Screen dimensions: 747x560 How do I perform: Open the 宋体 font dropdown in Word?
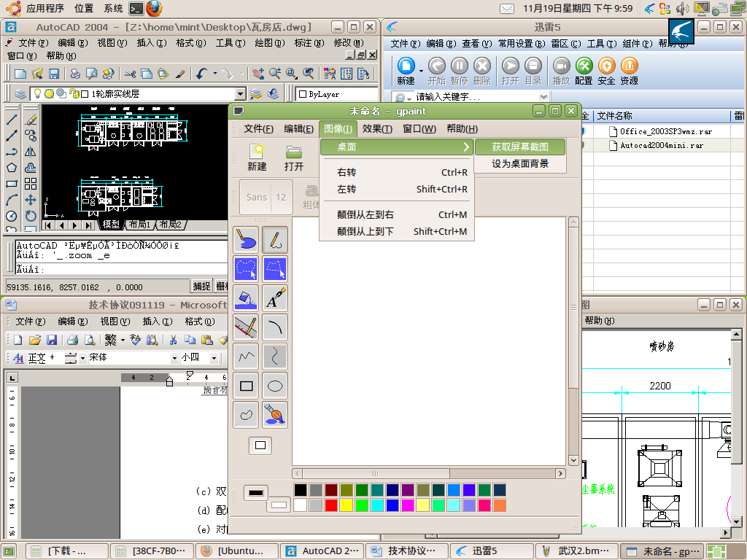[174, 357]
